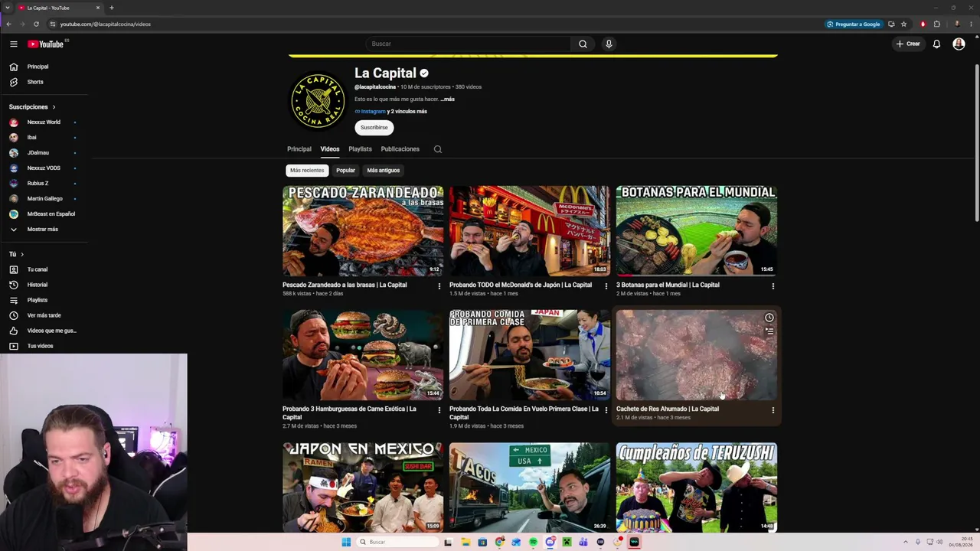980x551 pixels.
Task: Open options for 3 Hamburguesas de Carne Exótica
Action: coord(439,410)
